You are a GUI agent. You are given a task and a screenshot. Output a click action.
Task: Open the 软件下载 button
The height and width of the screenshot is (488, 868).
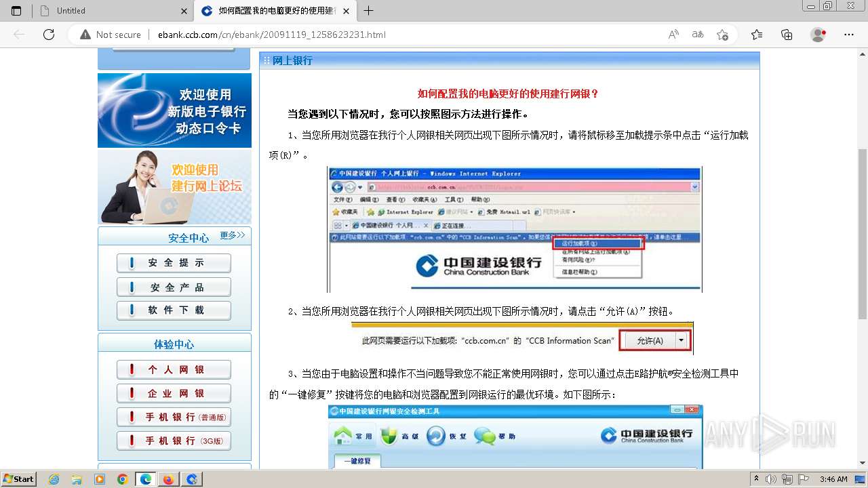pyautogui.click(x=174, y=310)
